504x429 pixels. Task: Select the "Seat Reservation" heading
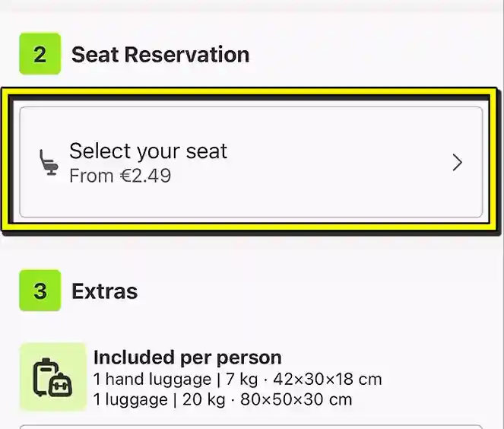click(160, 55)
